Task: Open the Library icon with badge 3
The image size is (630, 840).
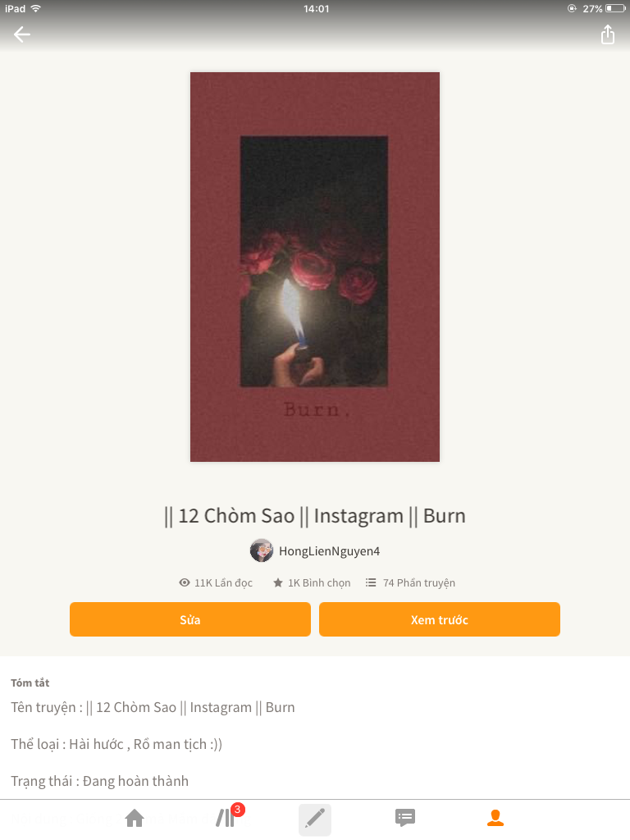Action: tap(226, 818)
